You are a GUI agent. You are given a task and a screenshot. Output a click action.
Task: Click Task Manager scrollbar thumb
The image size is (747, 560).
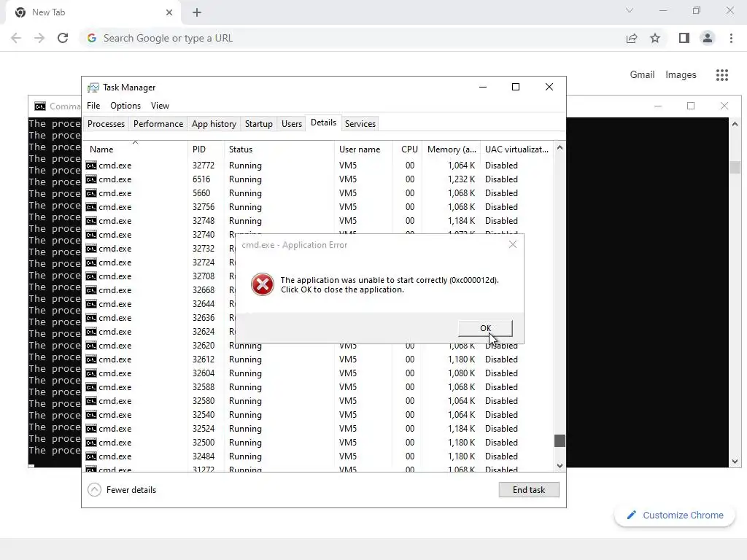point(560,440)
